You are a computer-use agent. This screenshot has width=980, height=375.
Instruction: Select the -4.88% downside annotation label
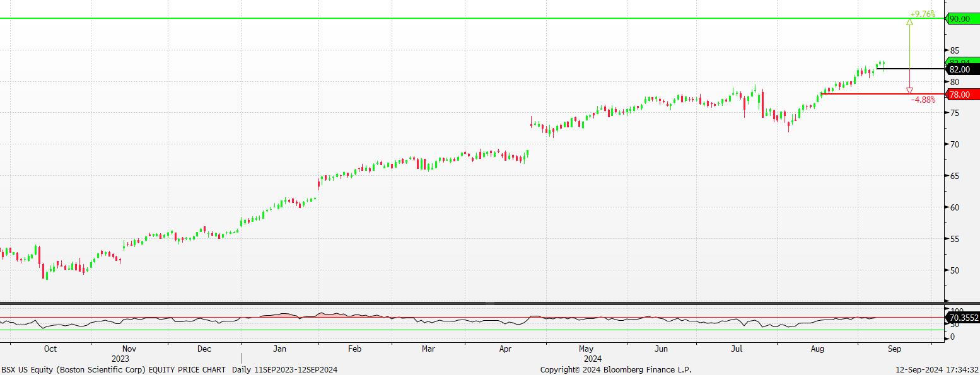(923, 100)
